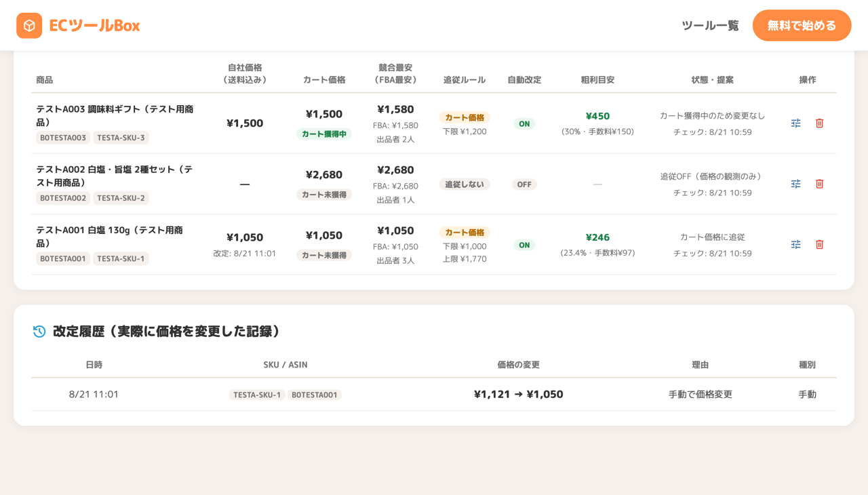
Task: Click the カート獲得中 status badge
Action: tap(324, 134)
